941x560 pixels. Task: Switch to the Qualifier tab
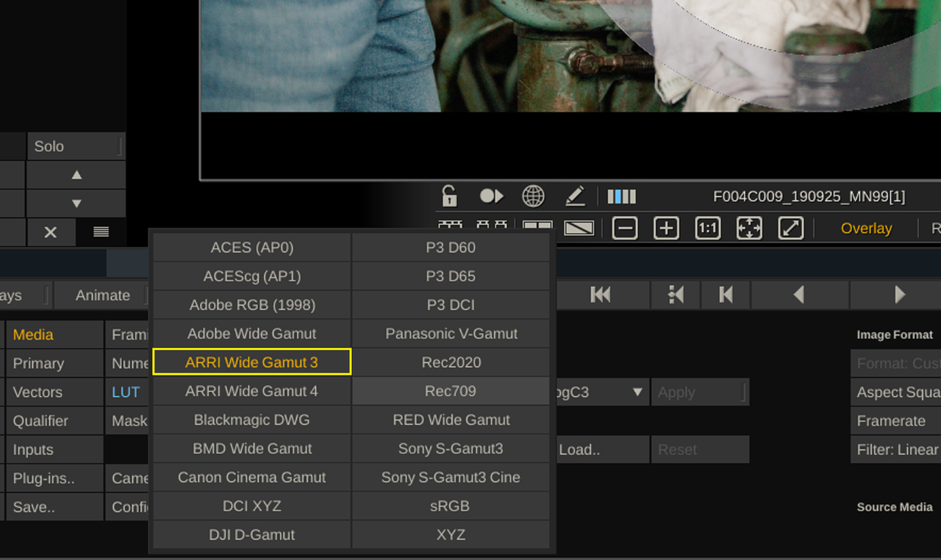[x=54, y=420]
